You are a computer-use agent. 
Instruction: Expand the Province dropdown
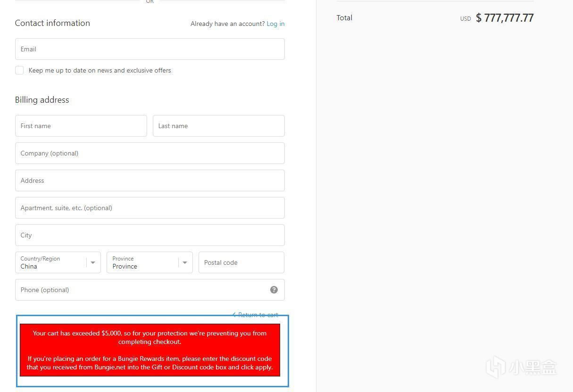[149, 262]
